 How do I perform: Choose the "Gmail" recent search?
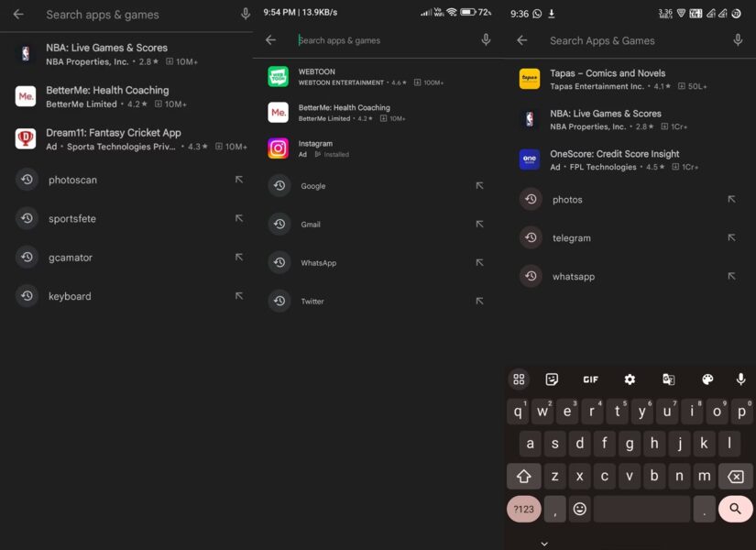(x=378, y=224)
